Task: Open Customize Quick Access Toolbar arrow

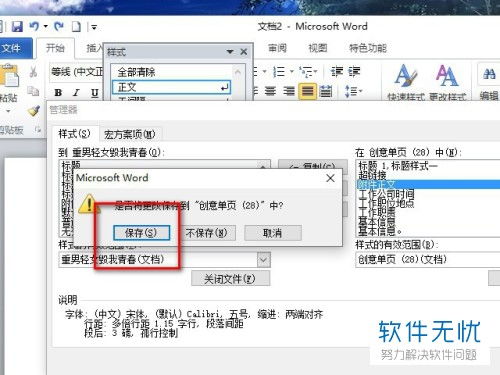Action: (x=94, y=27)
